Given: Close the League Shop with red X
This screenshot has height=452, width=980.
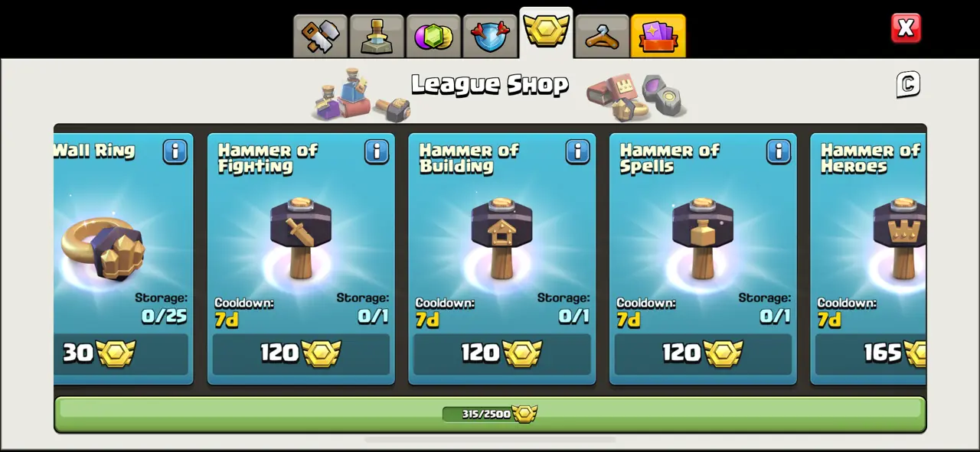Looking at the screenshot, I should [x=906, y=28].
